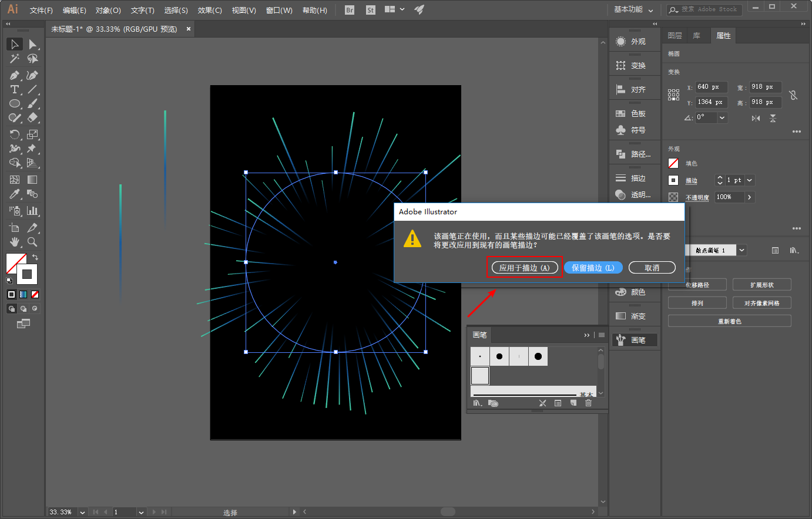
Task: Click the fill color swatch in properties
Action: (x=673, y=163)
